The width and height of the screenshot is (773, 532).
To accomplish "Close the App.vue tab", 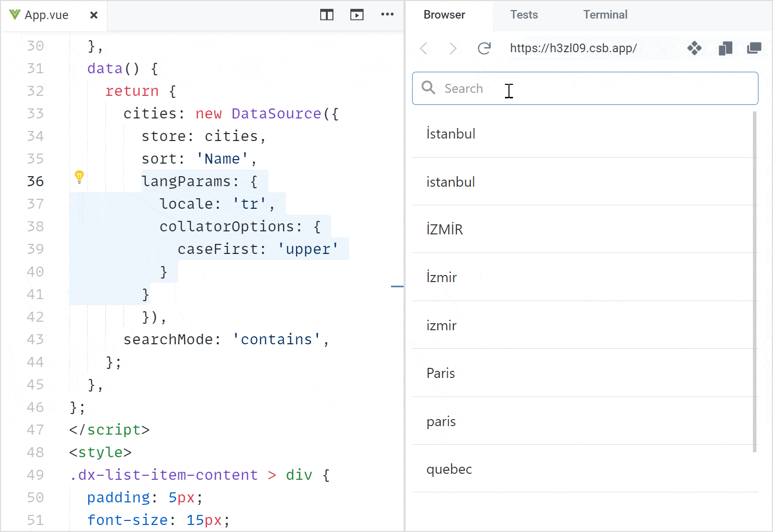I will 93,15.
